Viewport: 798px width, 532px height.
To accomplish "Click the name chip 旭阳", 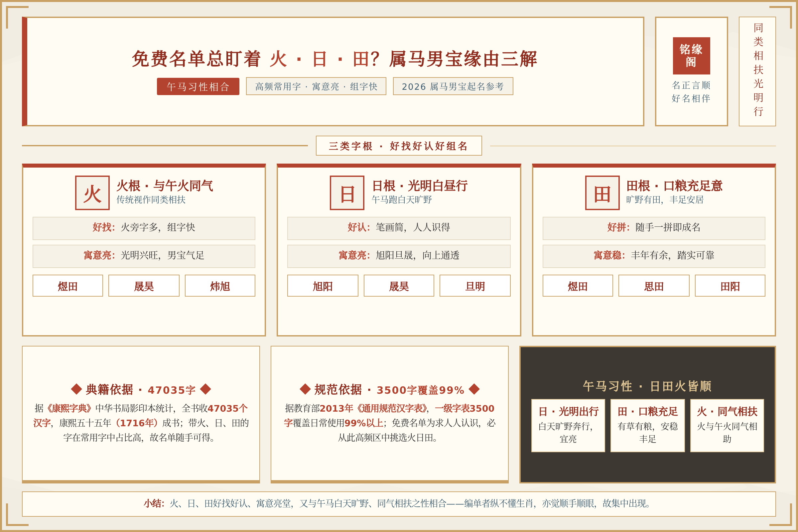I will tap(323, 286).
